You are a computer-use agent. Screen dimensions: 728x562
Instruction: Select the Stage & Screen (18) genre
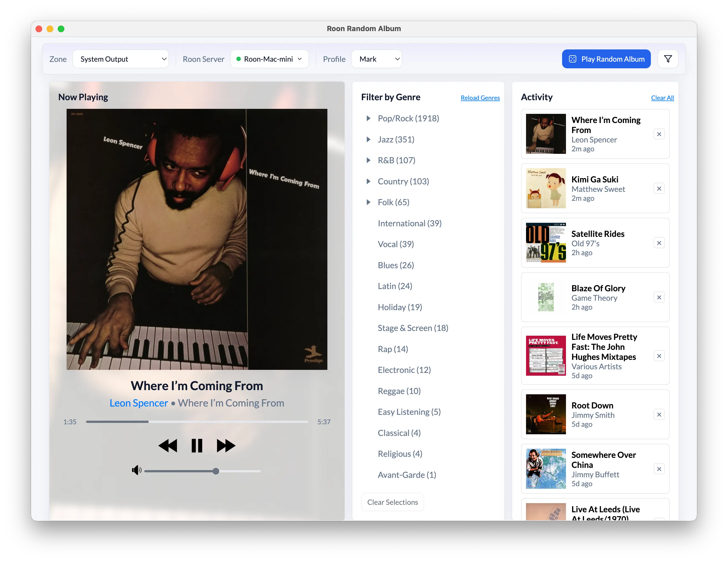(413, 328)
